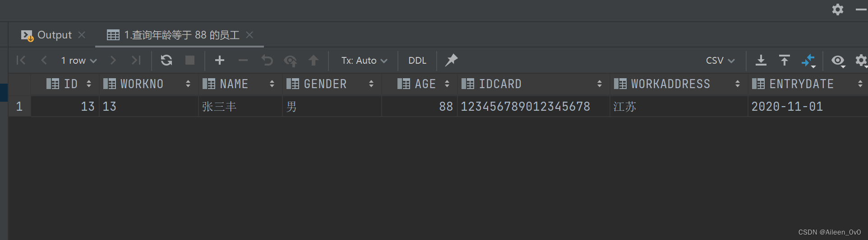
Task: Click the Export Data download icon
Action: pyautogui.click(x=761, y=60)
